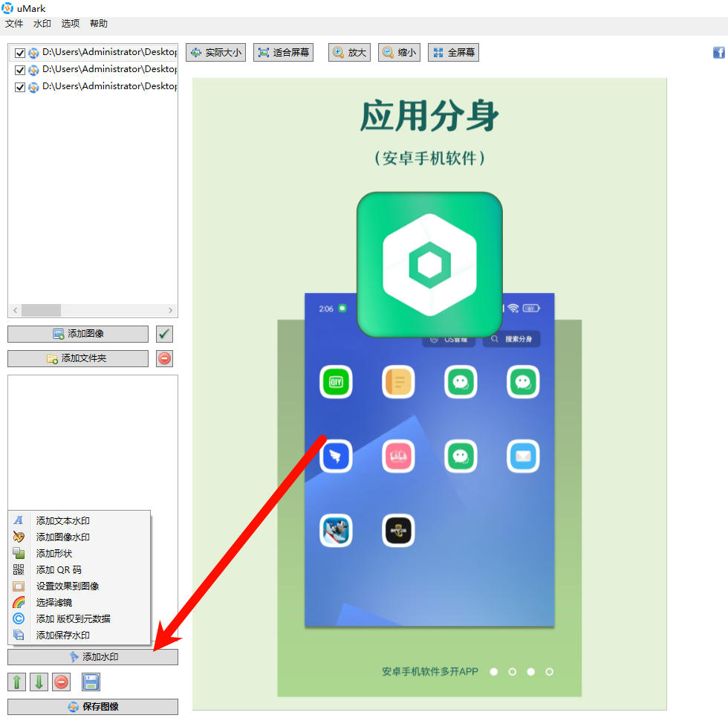Choose 添加图像水印 from the popup menu
Screen dimensions: 728x721
click(79, 537)
